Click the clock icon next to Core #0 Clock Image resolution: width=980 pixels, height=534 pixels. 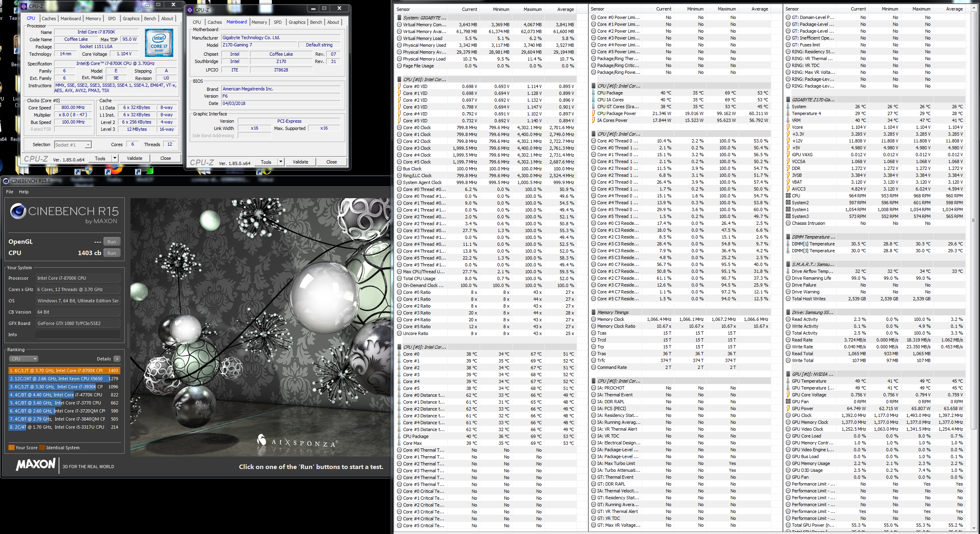399,128
